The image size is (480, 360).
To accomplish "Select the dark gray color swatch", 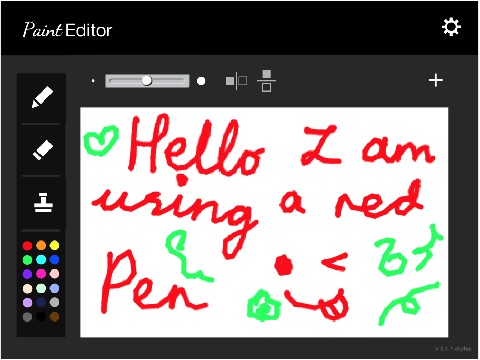I will (x=27, y=317).
